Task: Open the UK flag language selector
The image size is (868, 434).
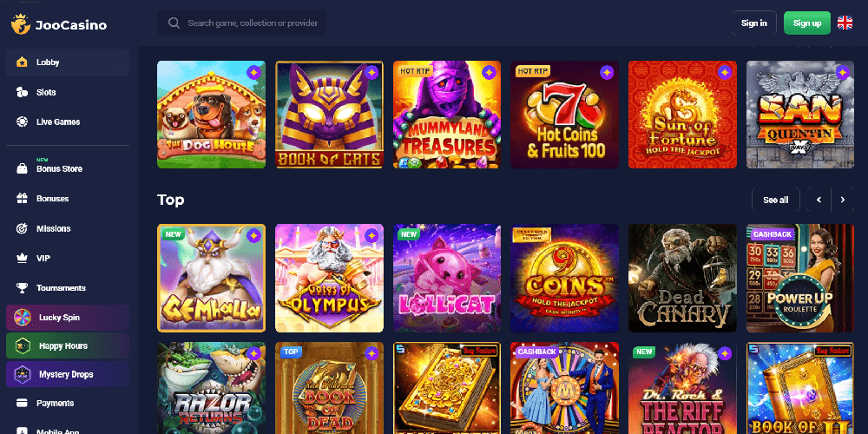Action: click(845, 23)
